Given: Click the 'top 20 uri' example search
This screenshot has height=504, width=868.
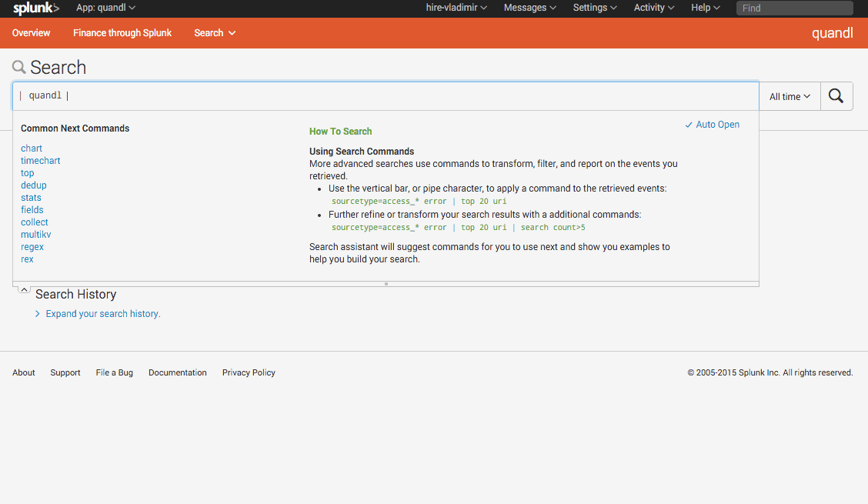Looking at the screenshot, I should 419,202.
